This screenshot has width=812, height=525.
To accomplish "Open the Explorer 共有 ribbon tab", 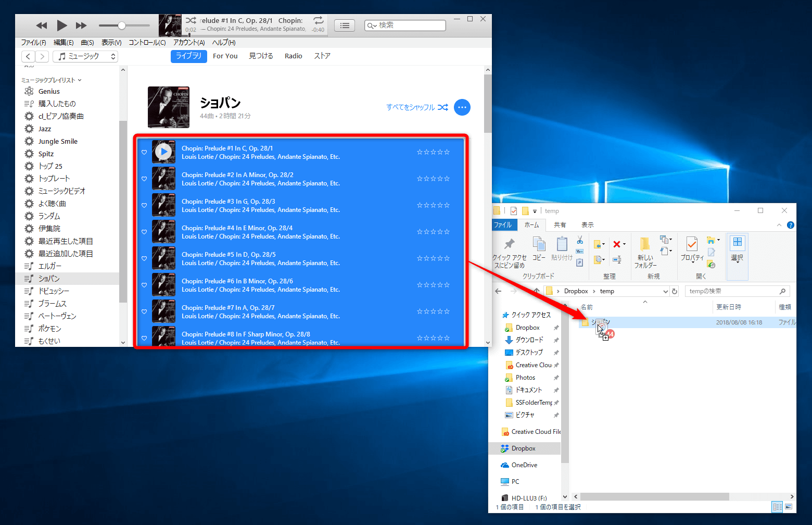I will [560, 225].
